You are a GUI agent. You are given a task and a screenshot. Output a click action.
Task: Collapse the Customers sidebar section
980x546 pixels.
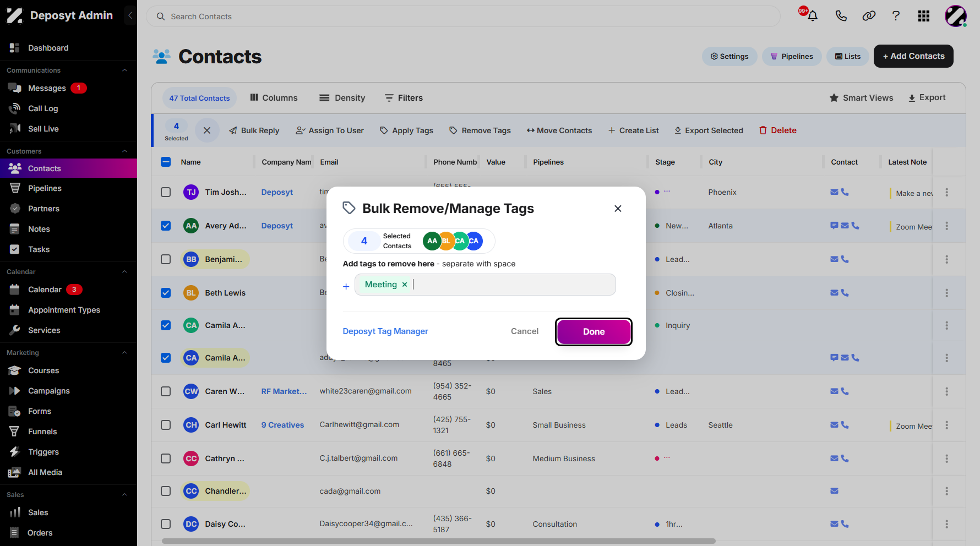click(124, 151)
